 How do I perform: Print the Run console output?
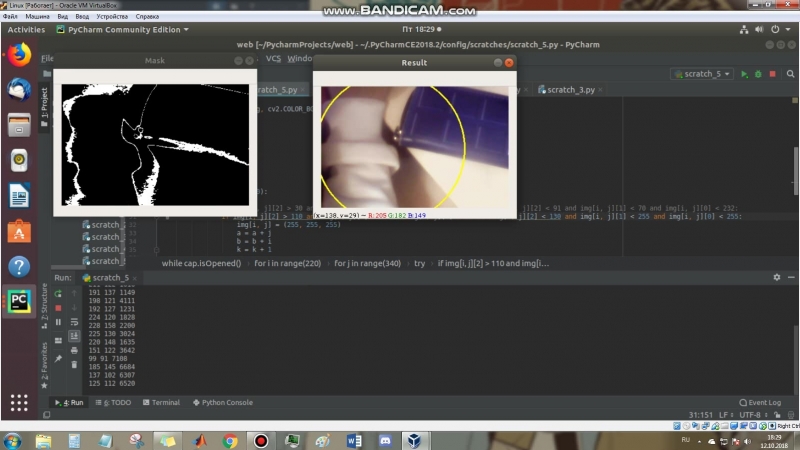74,351
